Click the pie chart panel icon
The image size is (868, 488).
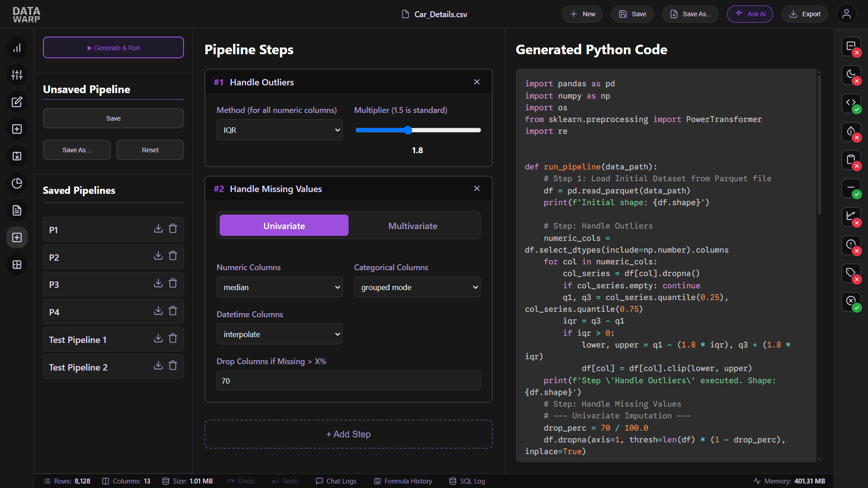click(x=17, y=183)
